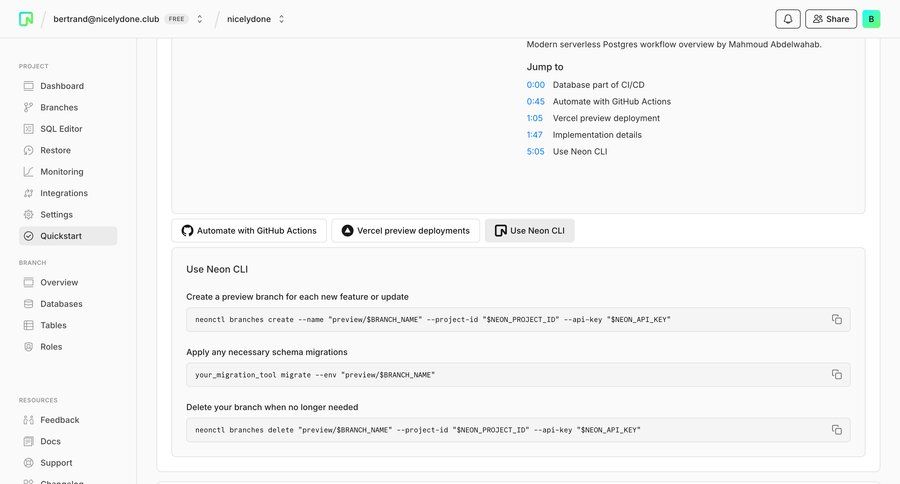Image resolution: width=900 pixels, height=484 pixels.
Task: Click the Tables grid icon
Action: (28, 325)
